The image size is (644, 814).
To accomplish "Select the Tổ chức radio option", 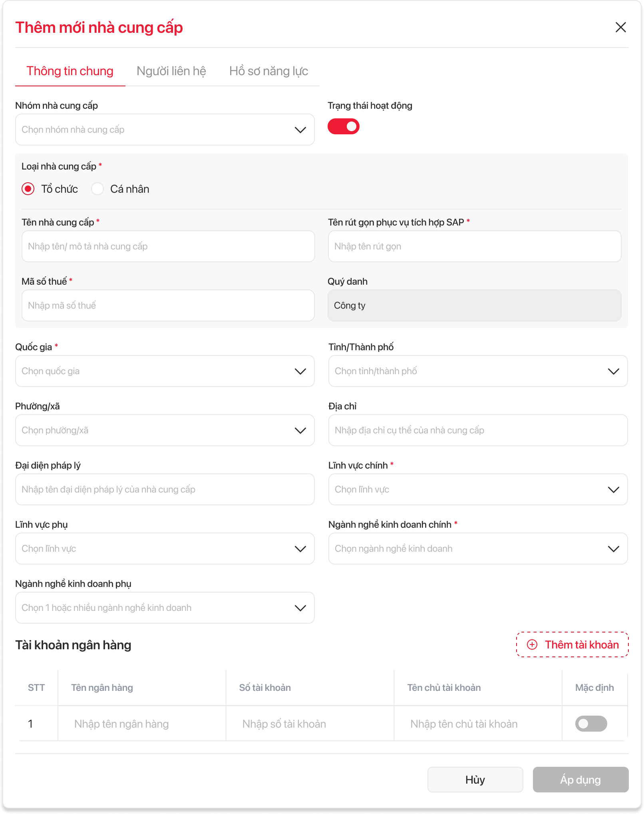I will point(28,189).
